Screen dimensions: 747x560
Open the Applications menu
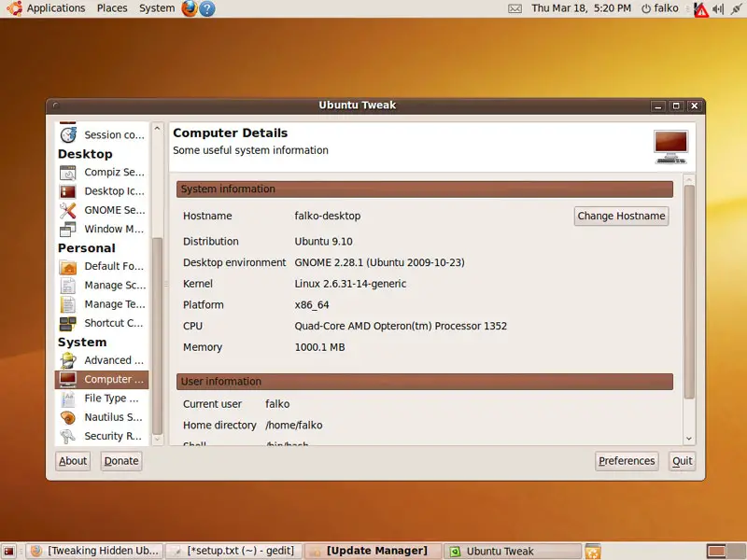pos(56,8)
